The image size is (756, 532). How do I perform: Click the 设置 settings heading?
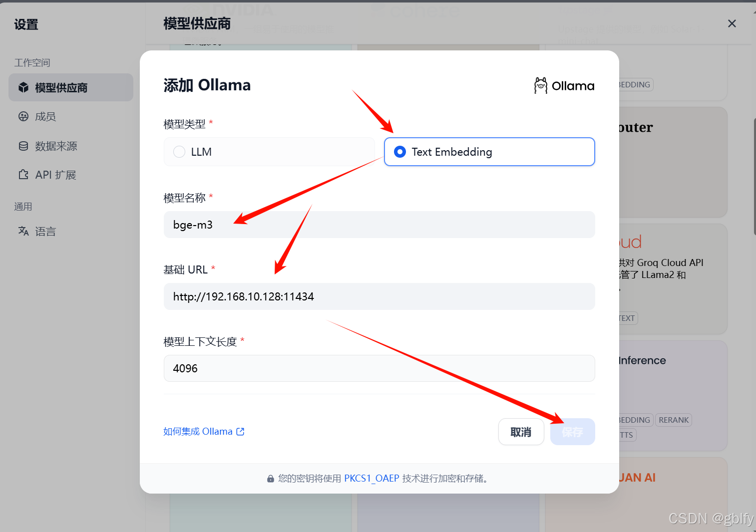(x=26, y=24)
